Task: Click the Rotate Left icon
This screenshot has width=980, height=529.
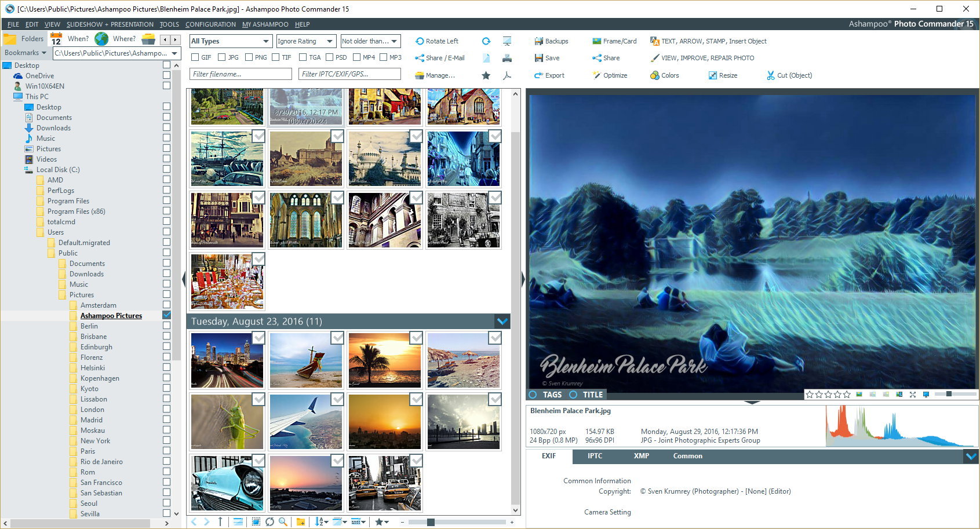Action: click(x=420, y=41)
